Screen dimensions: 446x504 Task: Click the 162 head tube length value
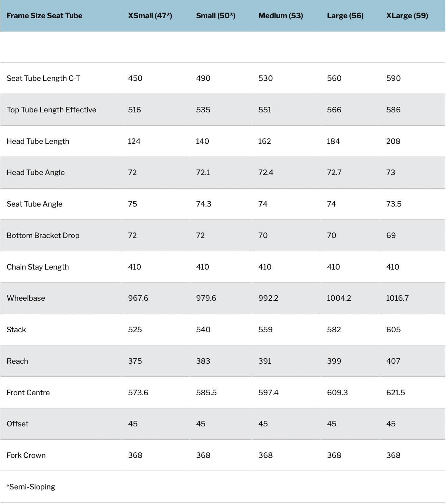[264, 141]
